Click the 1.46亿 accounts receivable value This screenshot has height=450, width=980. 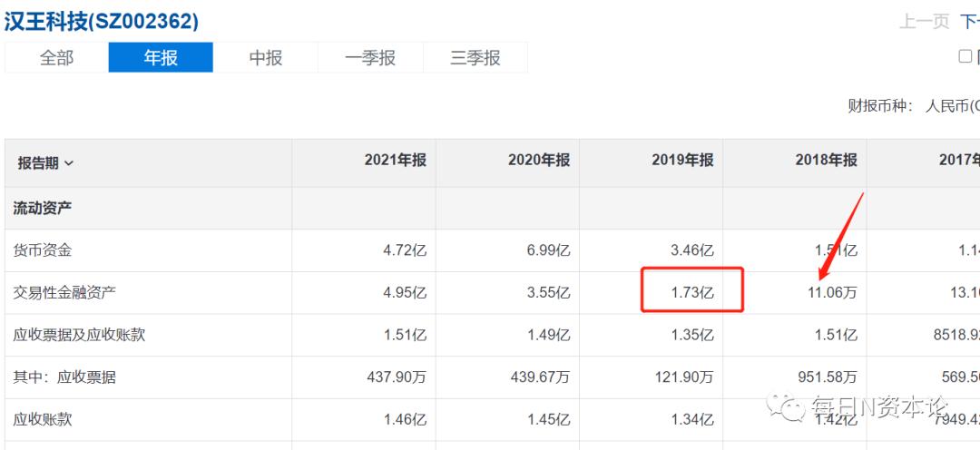(x=406, y=419)
